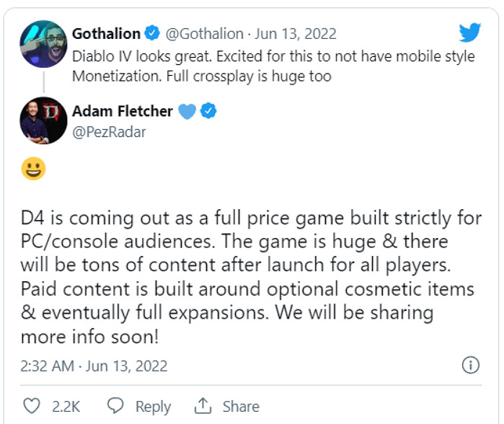Click the Twitter bird logo
Screen dimensions: 504x424
coord(469,33)
